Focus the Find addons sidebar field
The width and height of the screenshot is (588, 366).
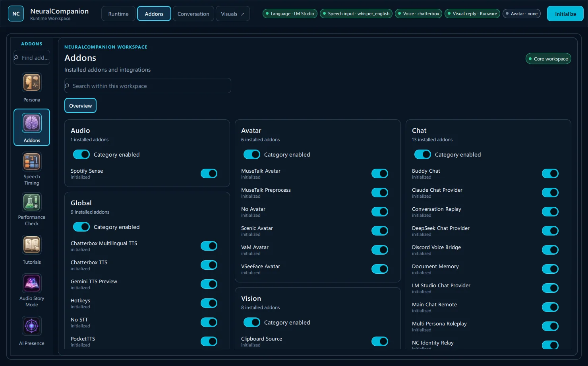click(x=32, y=57)
